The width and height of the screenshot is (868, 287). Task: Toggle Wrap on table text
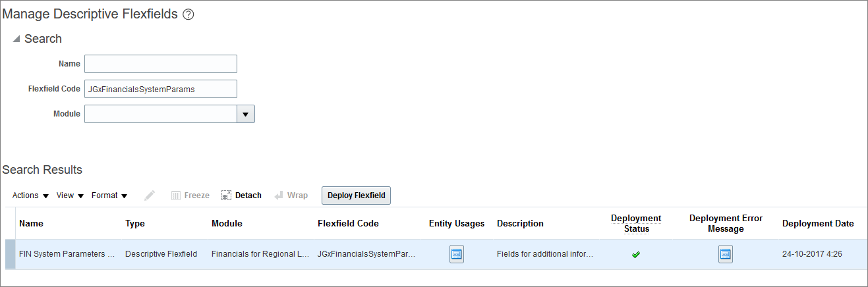coord(291,196)
